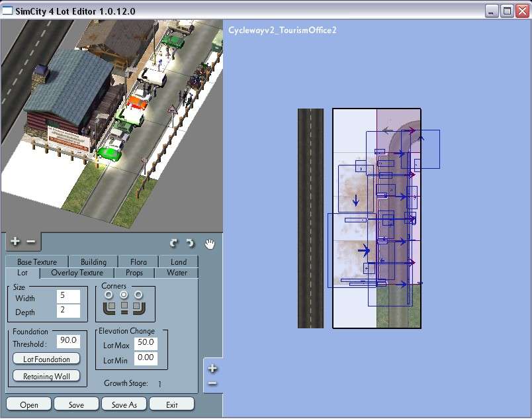Zoom out the 3D preview with minus icon
The width and height of the screenshot is (532, 419).
30,241
